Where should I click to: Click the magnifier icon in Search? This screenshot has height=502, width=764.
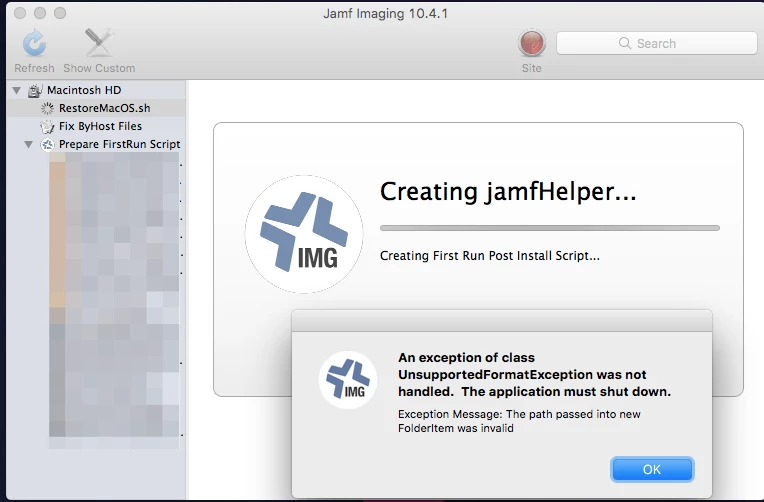(625, 43)
